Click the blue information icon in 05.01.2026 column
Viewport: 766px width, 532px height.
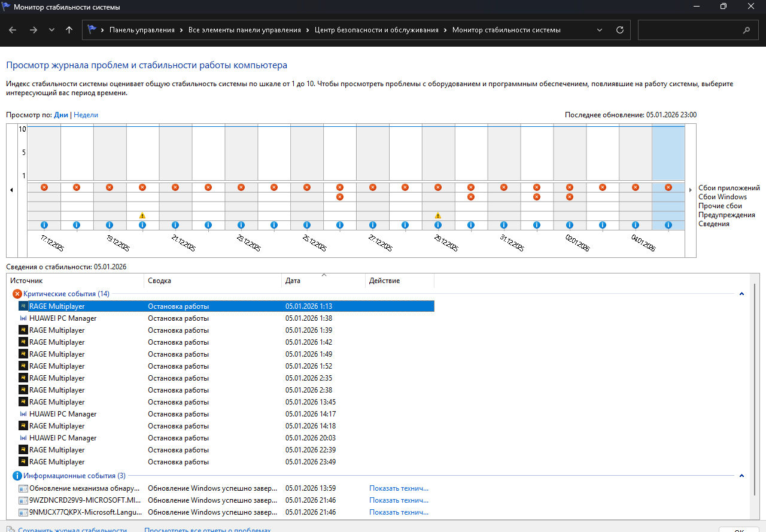[668, 225]
